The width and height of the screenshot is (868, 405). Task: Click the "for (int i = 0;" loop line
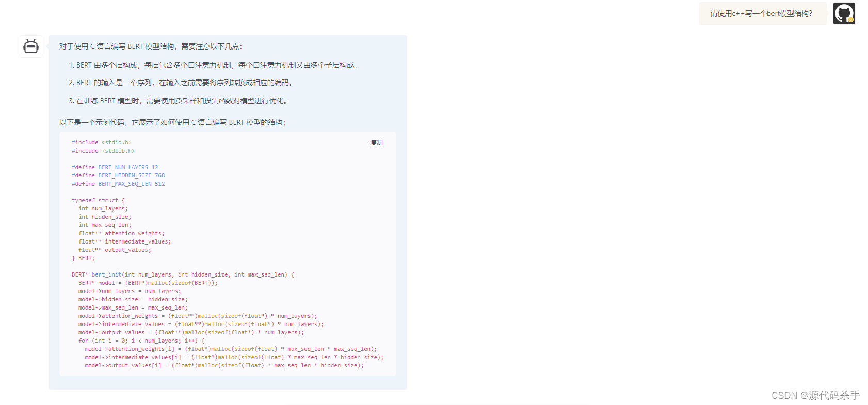(141, 341)
